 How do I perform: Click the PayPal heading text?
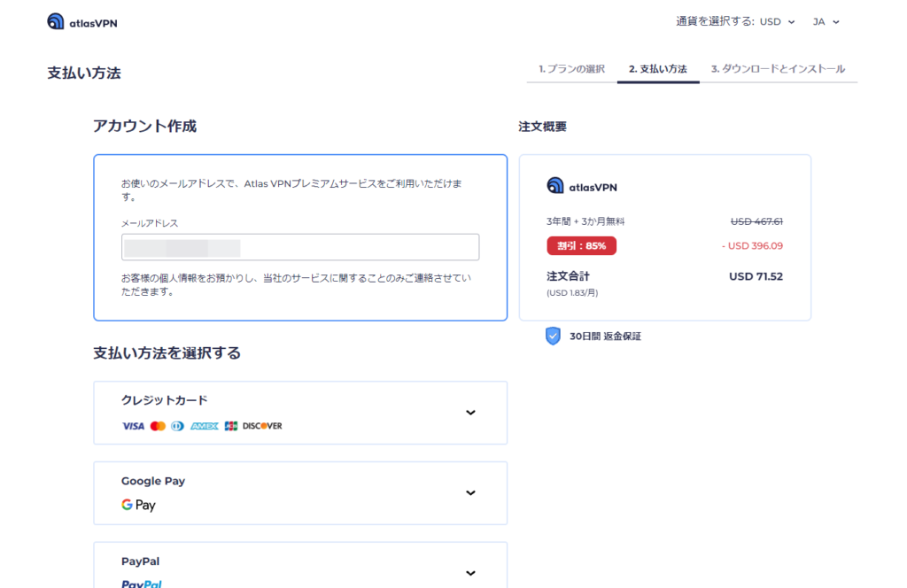140,561
